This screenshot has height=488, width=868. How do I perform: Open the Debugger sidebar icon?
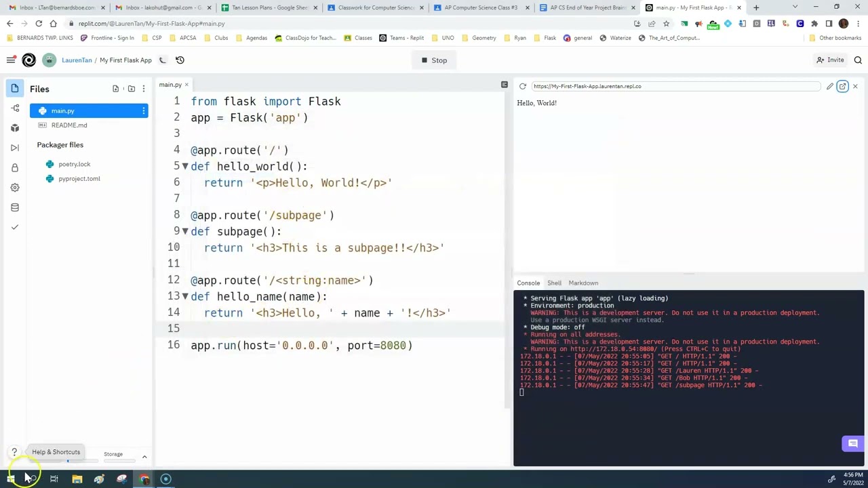pos(15,148)
